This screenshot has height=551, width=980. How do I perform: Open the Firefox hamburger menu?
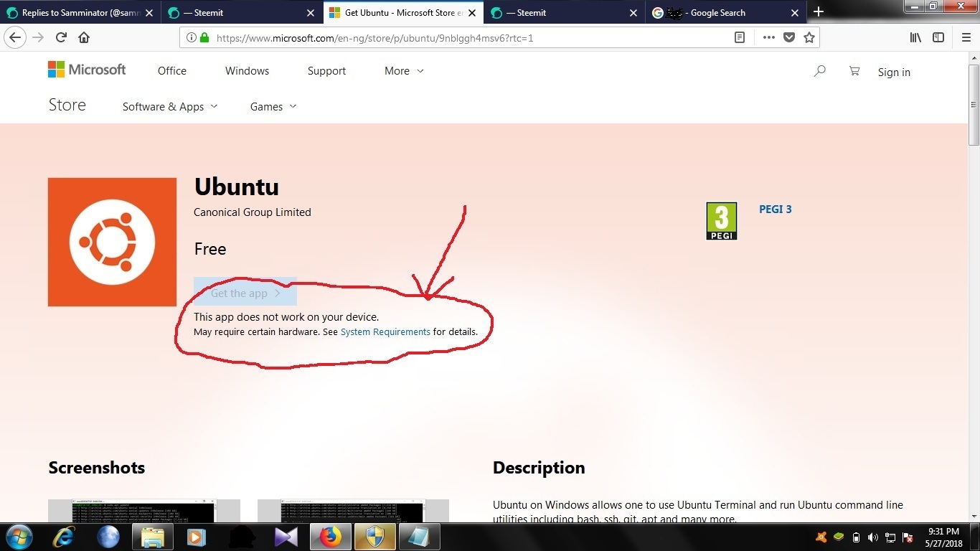pos(966,37)
